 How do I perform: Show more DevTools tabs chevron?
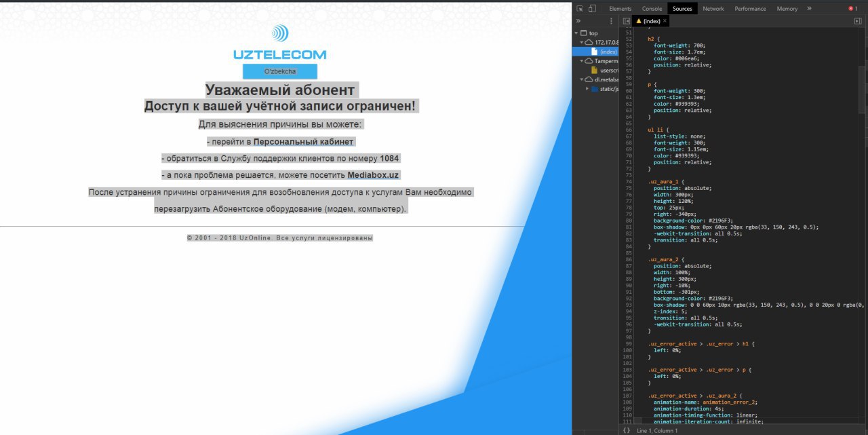809,9
